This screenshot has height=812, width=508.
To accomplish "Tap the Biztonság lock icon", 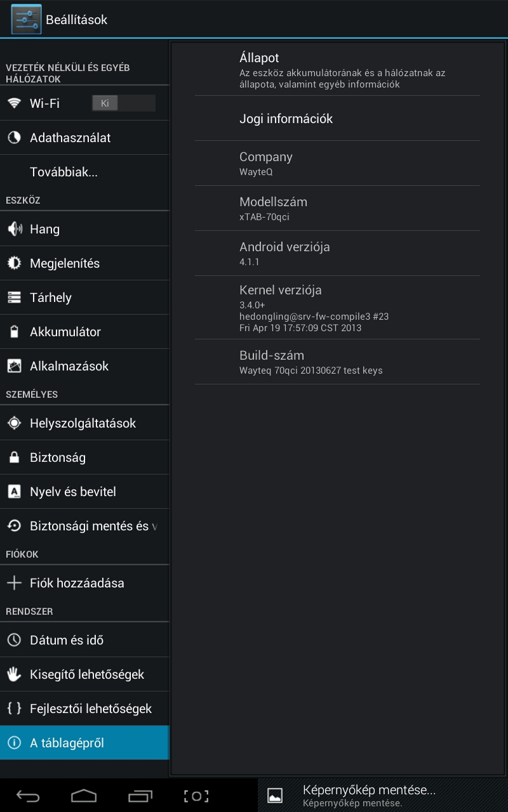I will point(14,457).
